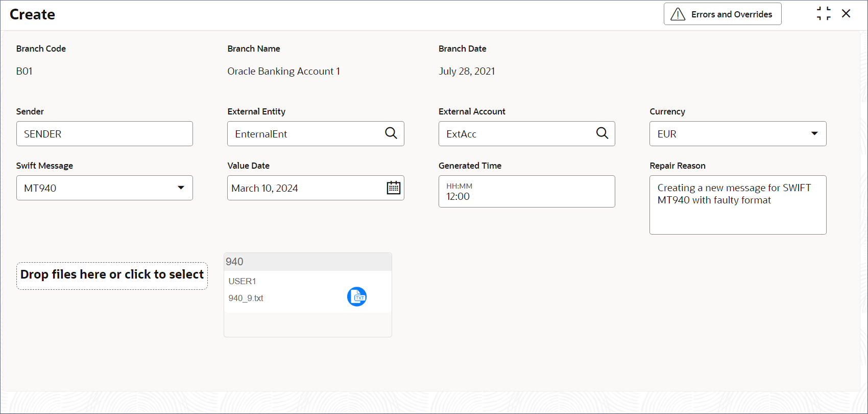Click the branch date July 28, 2021

tap(467, 71)
